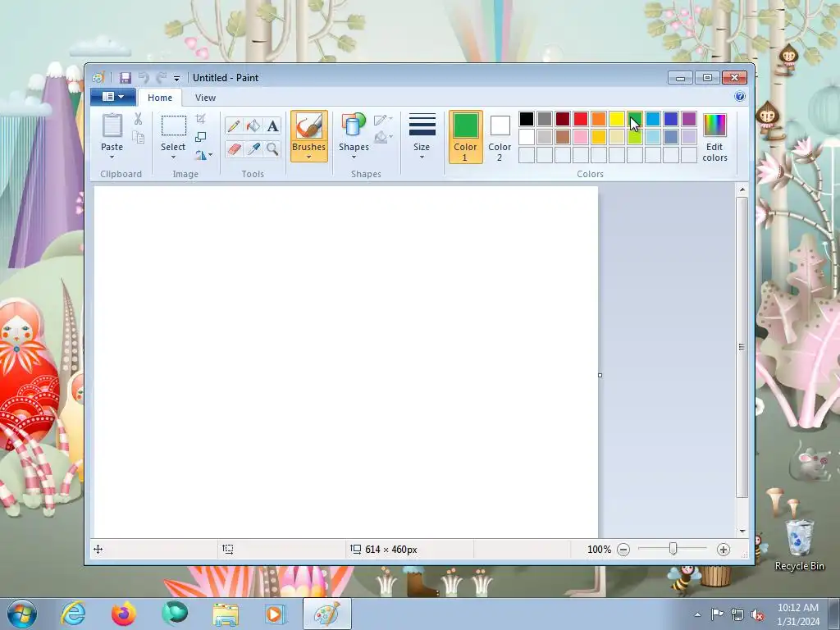The width and height of the screenshot is (840, 630).
Task: Switch to the Home tab
Action: pos(160,98)
